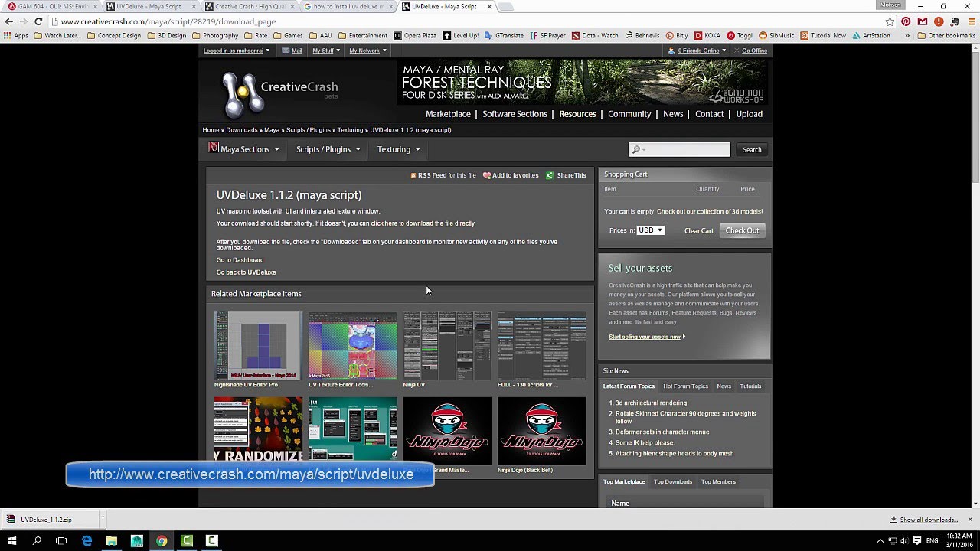Launch Edge from the taskbar
The image size is (980, 551).
coord(87,541)
